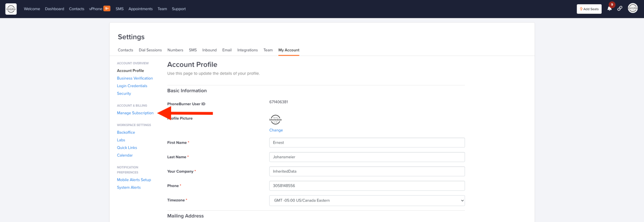Select the My Account tab

(289, 50)
